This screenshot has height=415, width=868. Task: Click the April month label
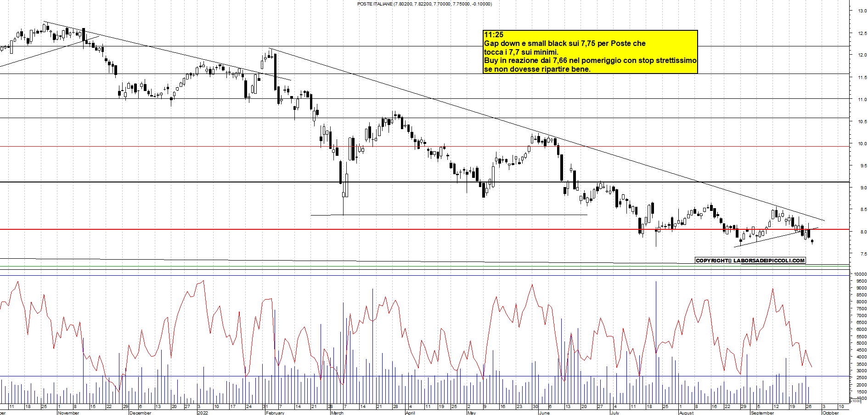[x=410, y=413]
